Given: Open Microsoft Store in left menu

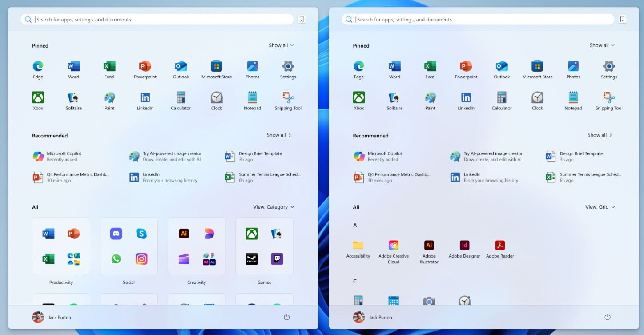Looking at the screenshot, I should (217, 69).
